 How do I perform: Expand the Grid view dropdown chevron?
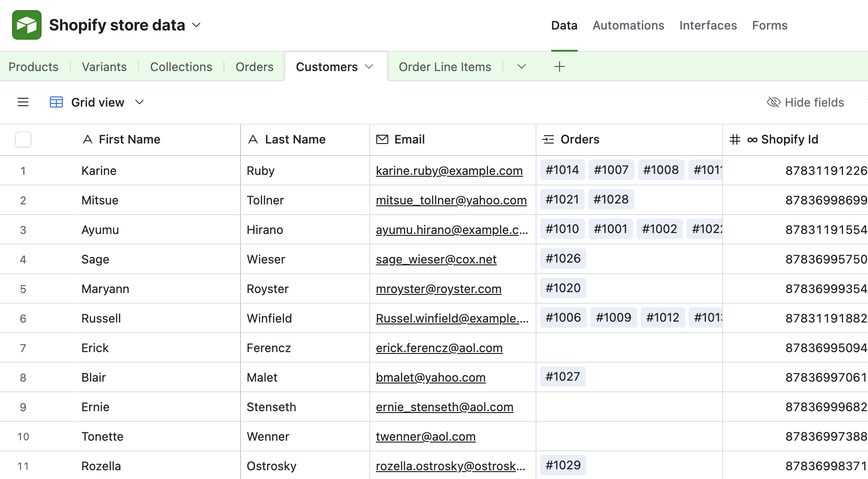tap(139, 102)
